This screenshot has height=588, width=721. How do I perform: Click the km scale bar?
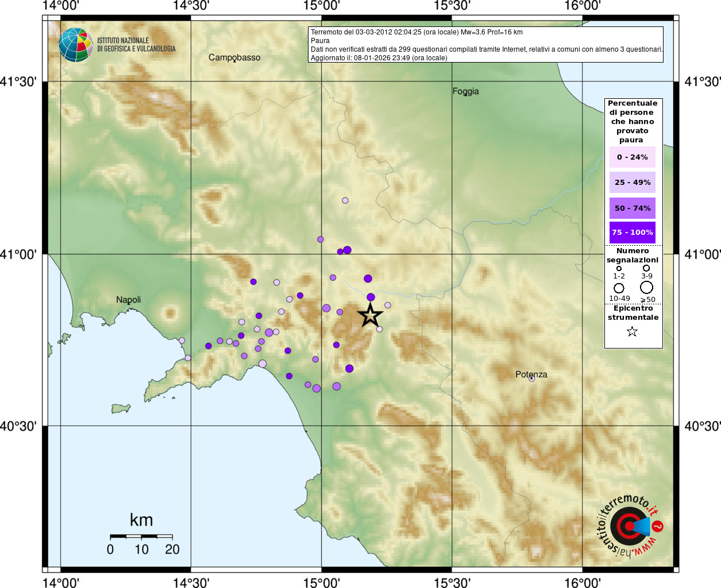tap(141, 536)
